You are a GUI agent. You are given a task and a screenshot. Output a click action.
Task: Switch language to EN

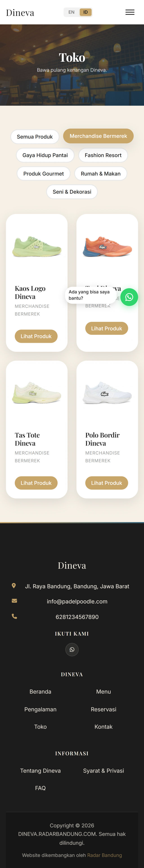[71, 12]
